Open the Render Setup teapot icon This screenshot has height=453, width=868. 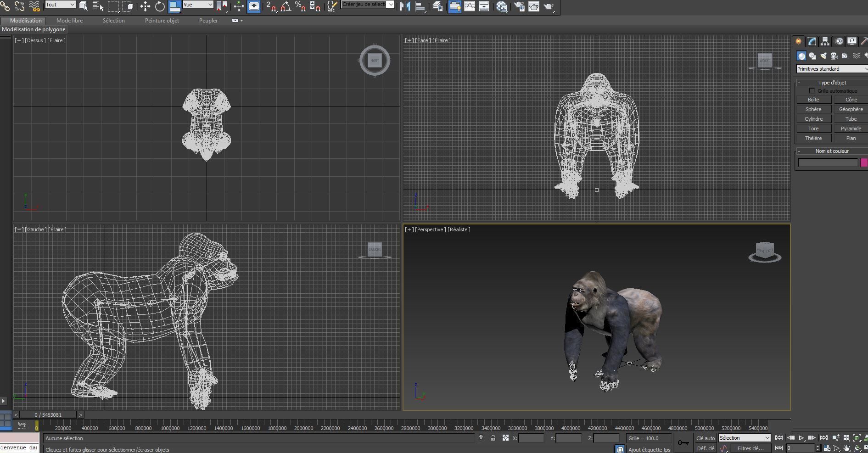point(519,6)
